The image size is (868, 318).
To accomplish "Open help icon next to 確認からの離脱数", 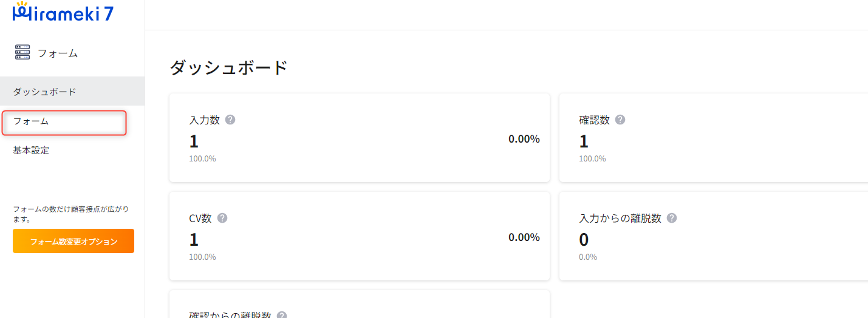I will (x=282, y=316).
